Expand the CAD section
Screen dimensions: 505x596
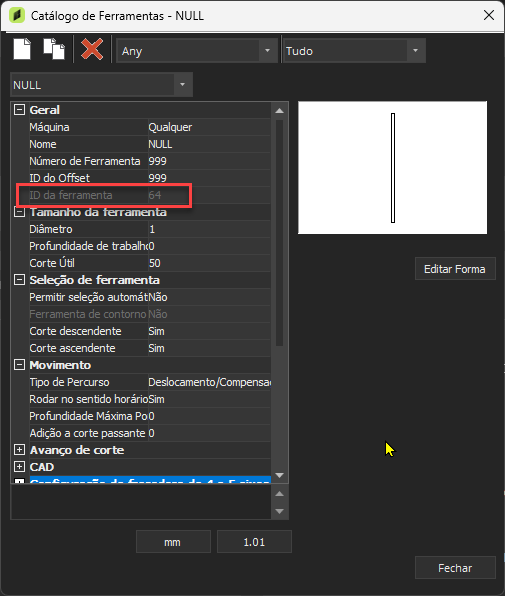click(x=19, y=467)
